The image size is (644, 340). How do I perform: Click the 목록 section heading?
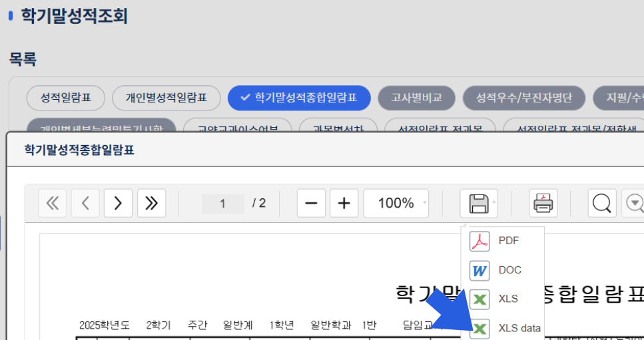pos(23,60)
